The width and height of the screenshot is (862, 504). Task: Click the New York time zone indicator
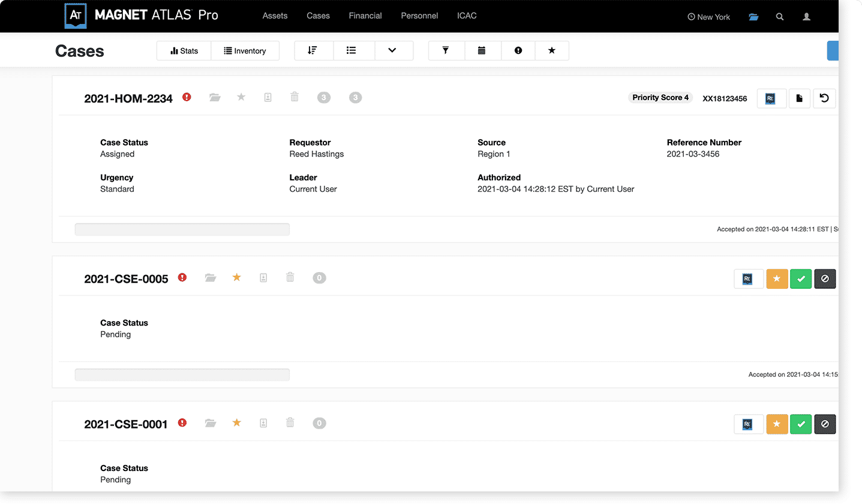coord(708,17)
